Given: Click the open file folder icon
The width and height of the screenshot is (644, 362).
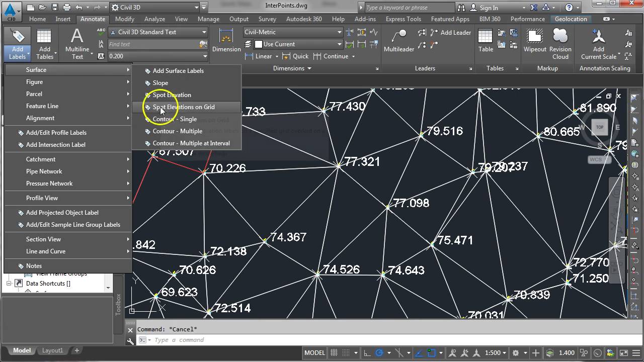Looking at the screenshot, I should point(43,8).
